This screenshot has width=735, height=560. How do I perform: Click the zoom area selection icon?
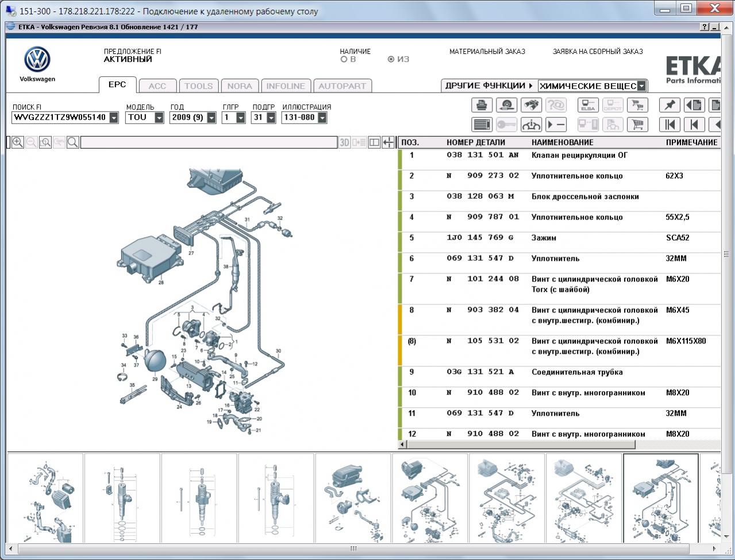45,142
